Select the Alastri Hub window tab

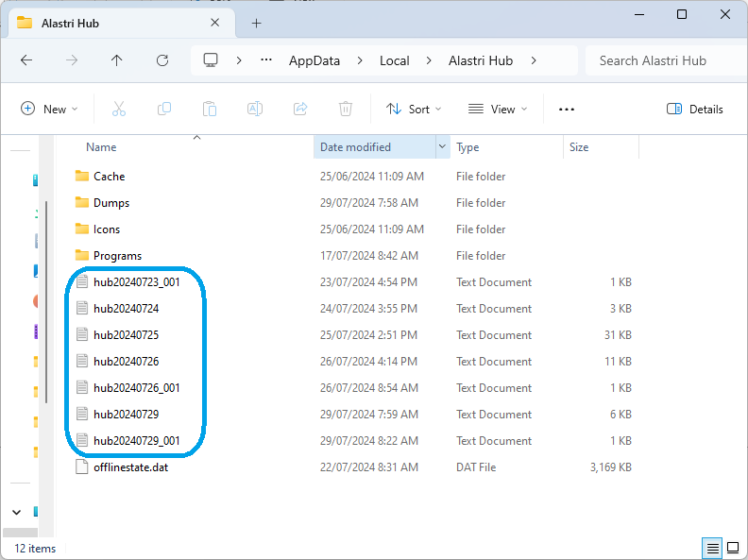coord(113,23)
